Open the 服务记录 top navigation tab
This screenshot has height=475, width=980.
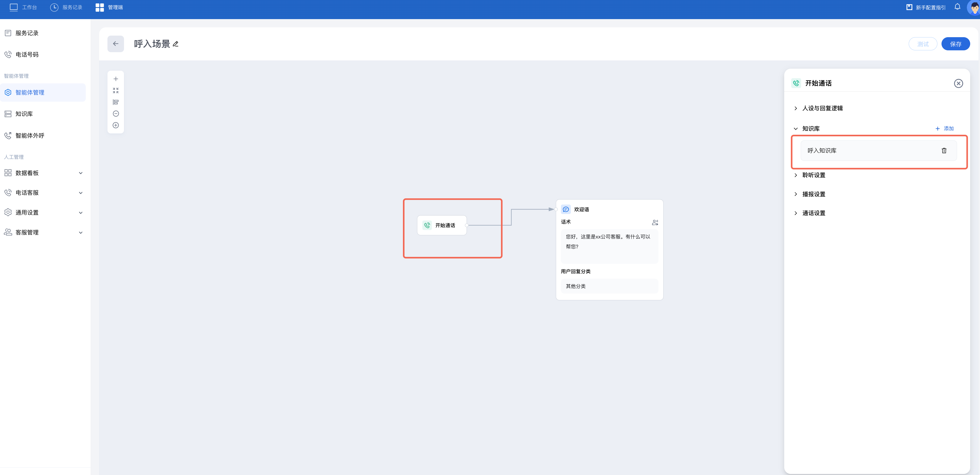66,7
